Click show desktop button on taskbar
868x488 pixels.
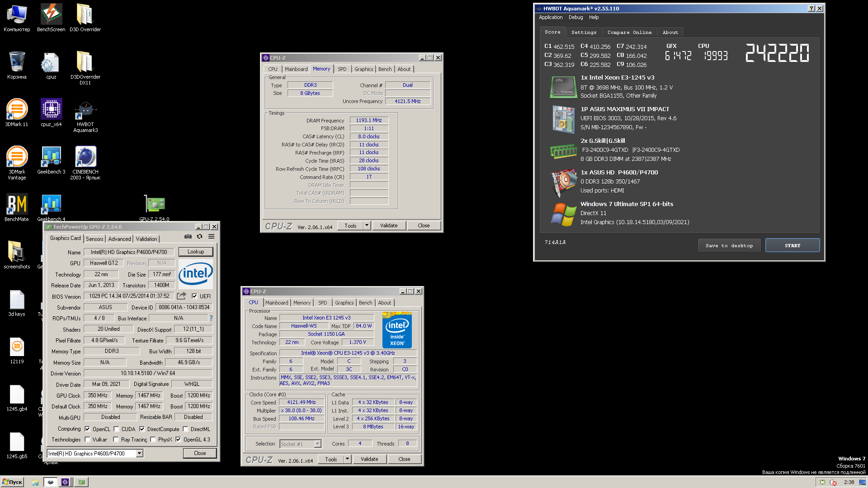863,482
